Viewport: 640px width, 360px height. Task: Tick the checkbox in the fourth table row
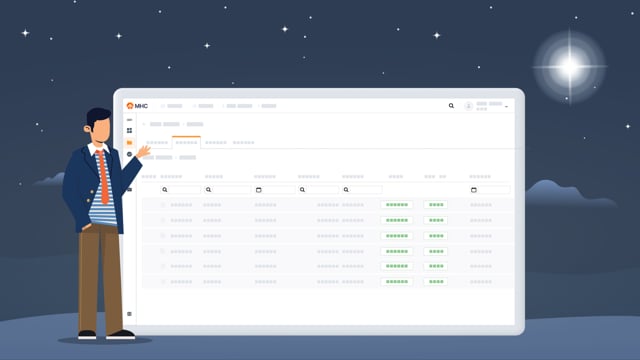click(x=163, y=251)
